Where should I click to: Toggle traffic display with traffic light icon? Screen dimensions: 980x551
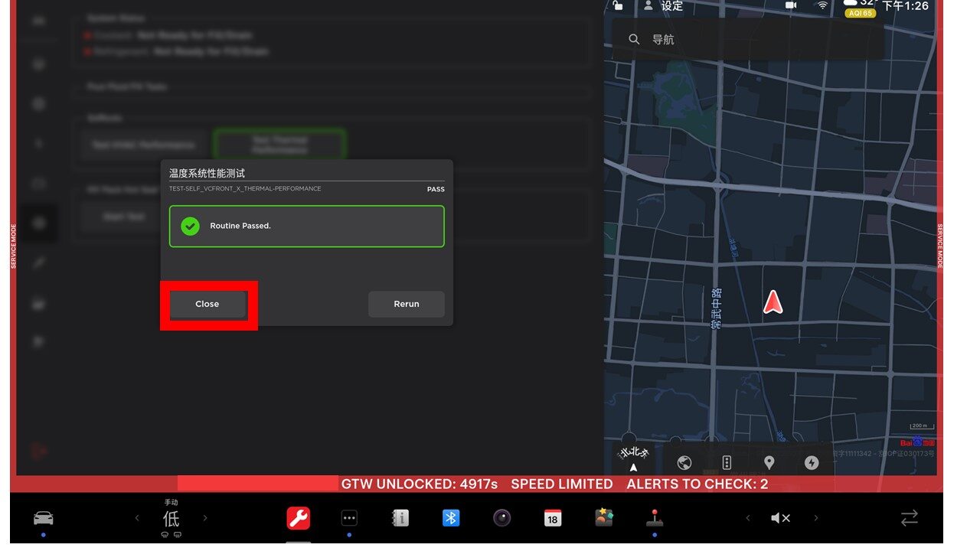coord(727,462)
